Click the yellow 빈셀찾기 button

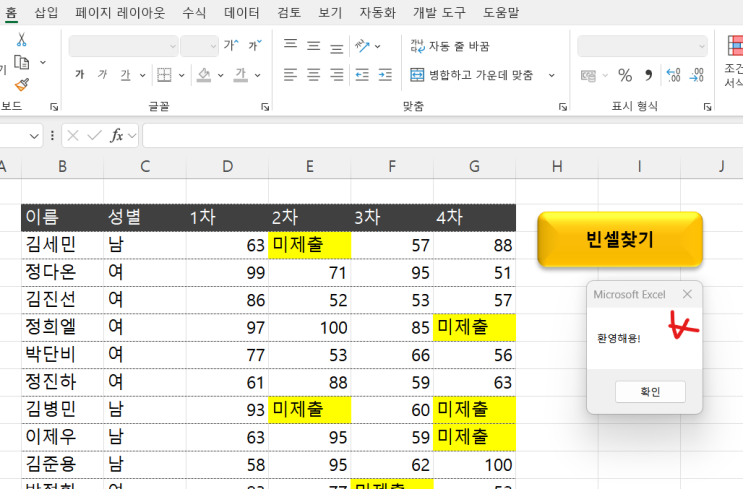[x=620, y=239]
